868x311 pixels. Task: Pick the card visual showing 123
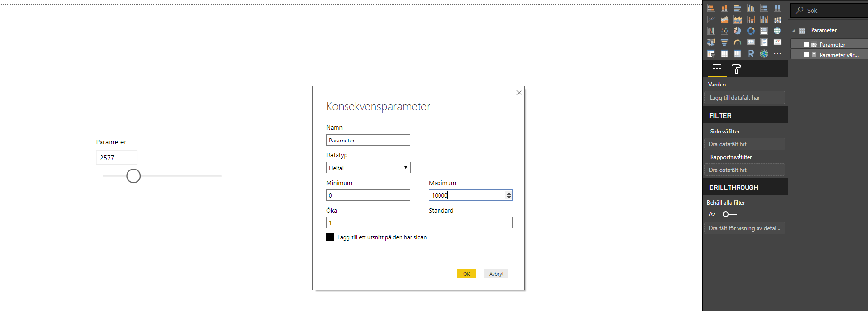(x=750, y=42)
